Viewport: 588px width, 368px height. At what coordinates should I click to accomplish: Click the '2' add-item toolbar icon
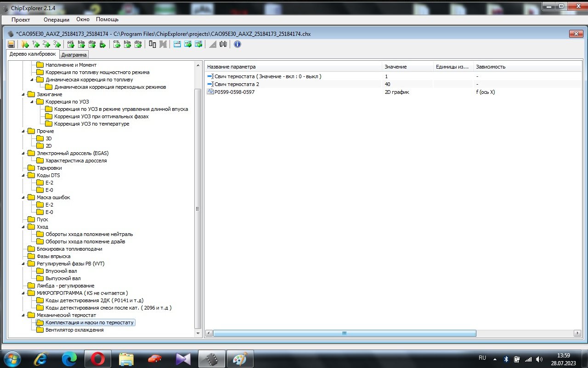pyautogui.click(x=46, y=44)
